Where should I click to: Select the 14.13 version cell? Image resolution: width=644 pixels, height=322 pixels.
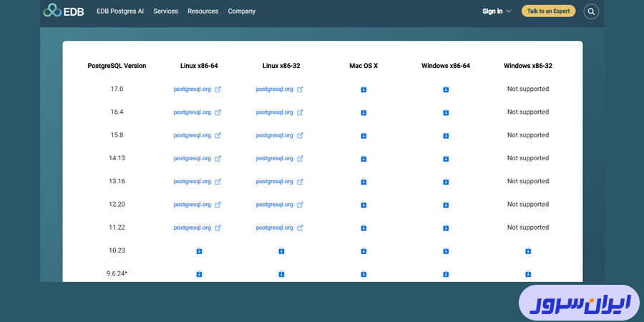click(117, 158)
